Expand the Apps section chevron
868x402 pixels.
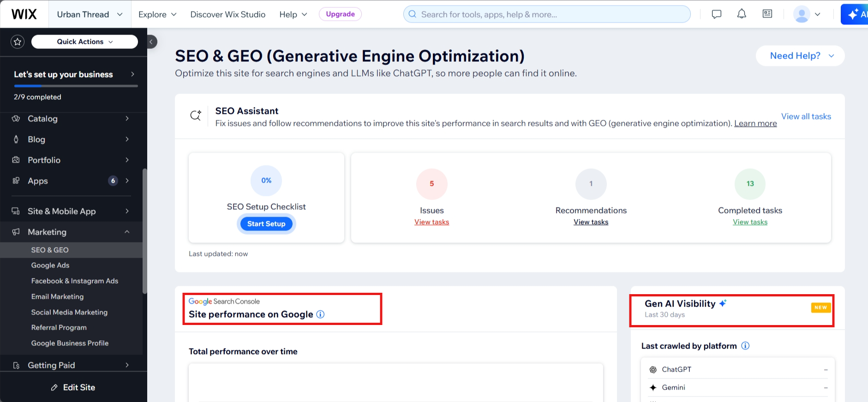tap(127, 181)
